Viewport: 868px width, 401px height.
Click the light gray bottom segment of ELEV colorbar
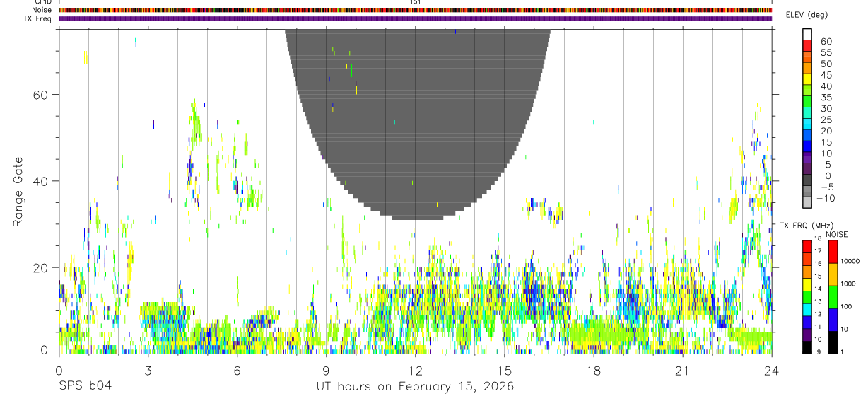pos(807,203)
